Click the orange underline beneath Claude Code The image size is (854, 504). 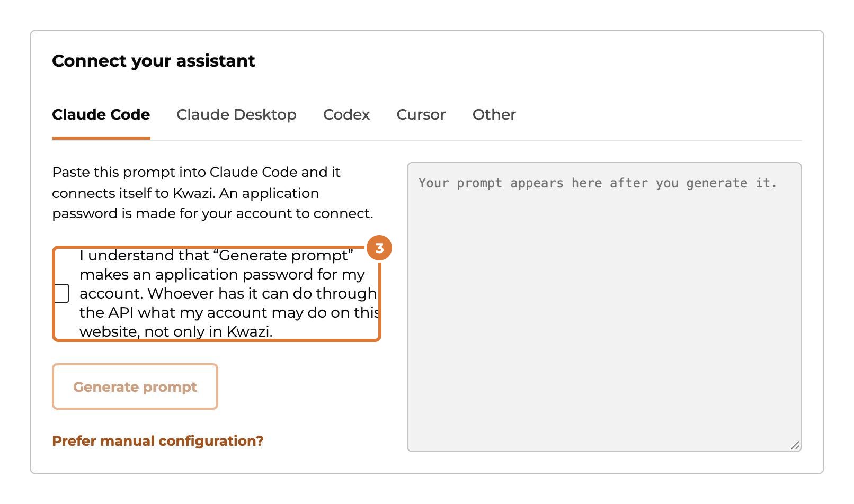(101, 138)
